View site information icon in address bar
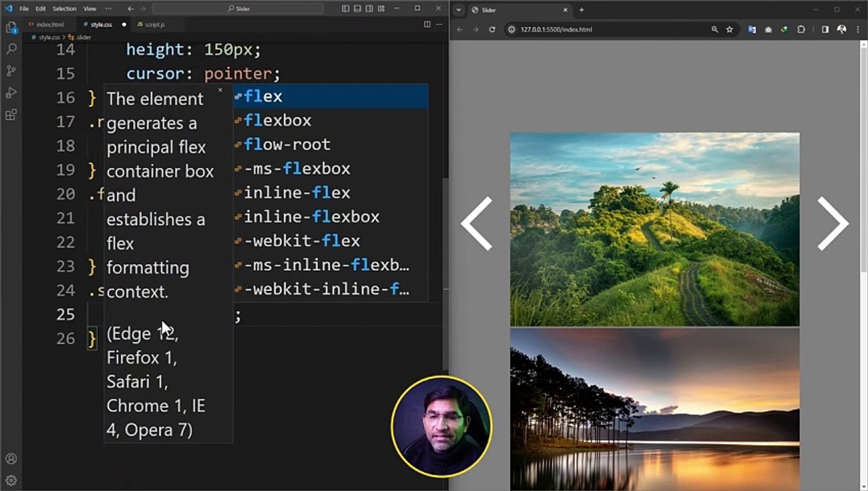This screenshot has height=491, width=868. point(511,29)
